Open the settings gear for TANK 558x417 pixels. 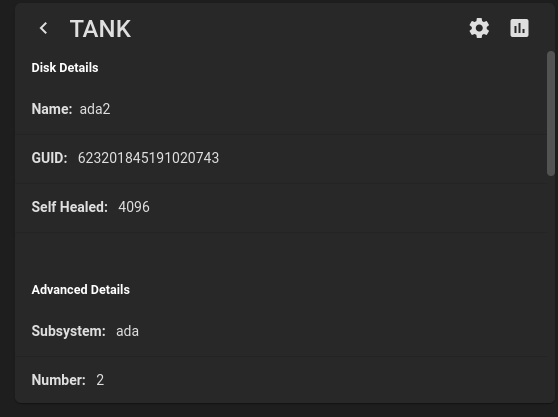click(x=479, y=28)
